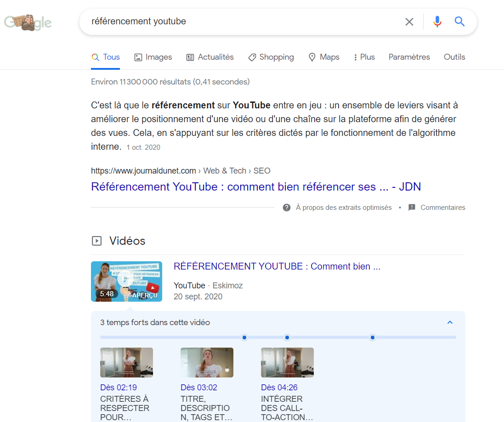
Task: Go to the Shopping tab
Action: click(271, 57)
